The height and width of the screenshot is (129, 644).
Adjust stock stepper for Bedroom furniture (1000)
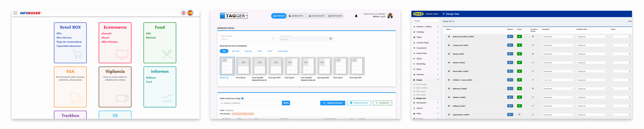click(630, 37)
